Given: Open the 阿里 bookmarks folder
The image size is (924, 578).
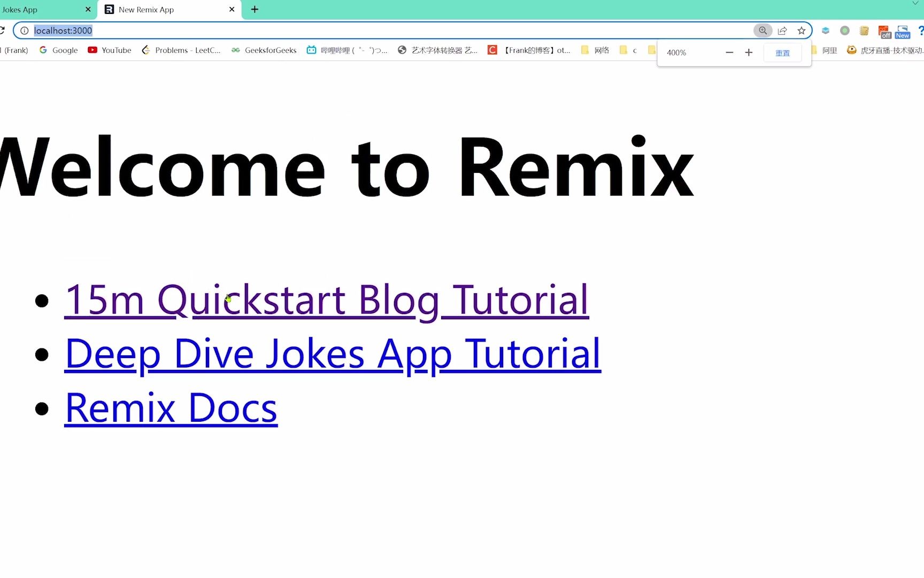Looking at the screenshot, I should click(825, 50).
